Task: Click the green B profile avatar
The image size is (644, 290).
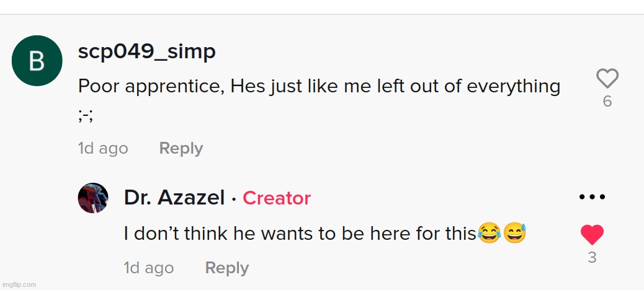Action: point(37,61)
